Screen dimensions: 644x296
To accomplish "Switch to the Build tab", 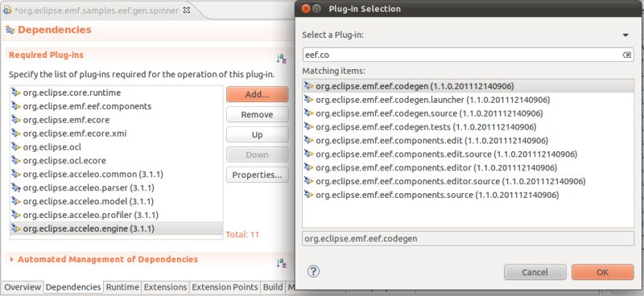I will 273,287.
